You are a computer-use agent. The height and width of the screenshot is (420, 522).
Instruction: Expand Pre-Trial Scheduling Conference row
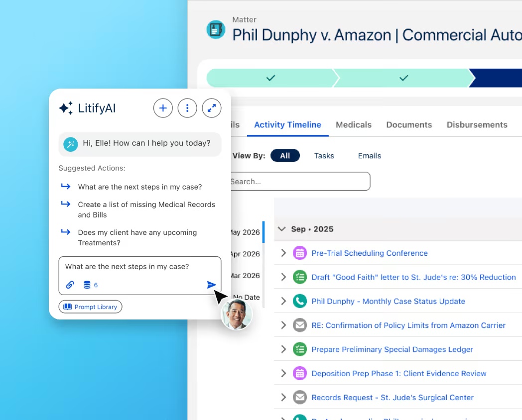coord(283,253)
